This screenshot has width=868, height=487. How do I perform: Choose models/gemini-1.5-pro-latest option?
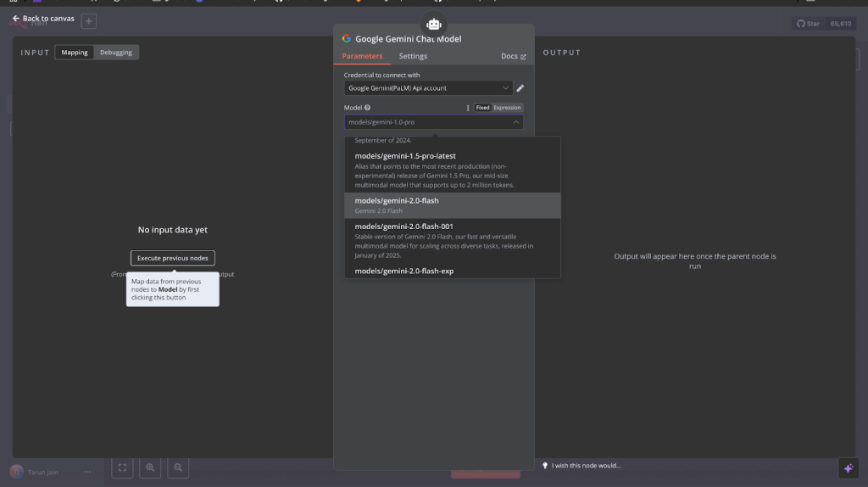[453, 170]
